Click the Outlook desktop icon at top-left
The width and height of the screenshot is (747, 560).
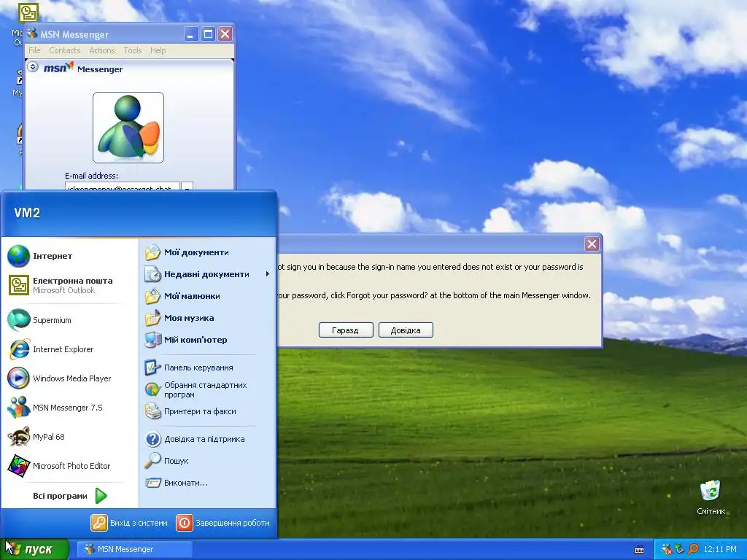coord(28,13)
